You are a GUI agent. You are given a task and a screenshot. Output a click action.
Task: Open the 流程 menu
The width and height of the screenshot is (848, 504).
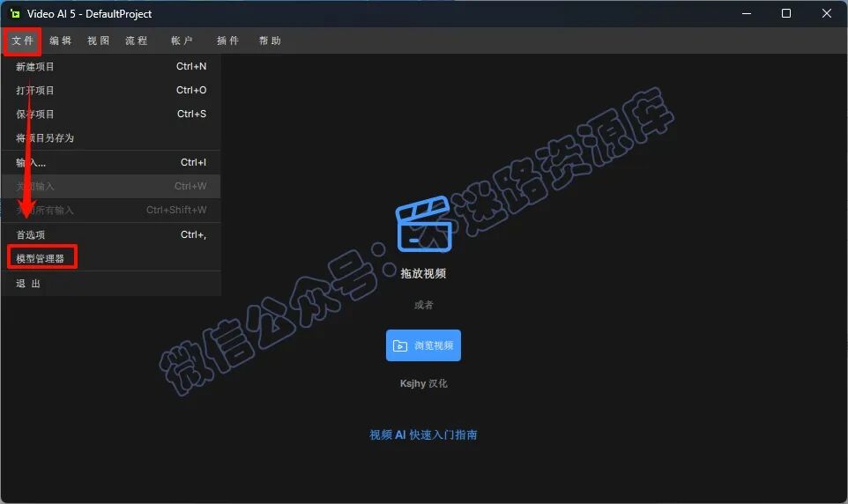pos(137,41)
